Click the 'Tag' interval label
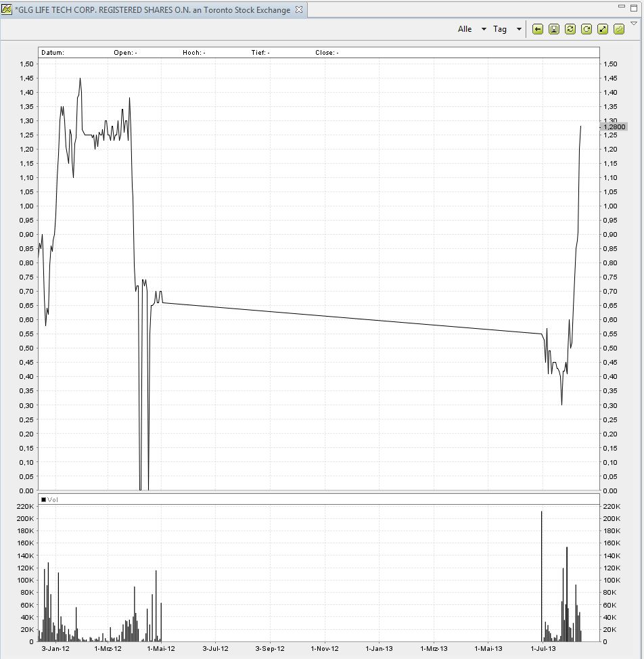This screenshot has height=659, width=644. point(500,29)
